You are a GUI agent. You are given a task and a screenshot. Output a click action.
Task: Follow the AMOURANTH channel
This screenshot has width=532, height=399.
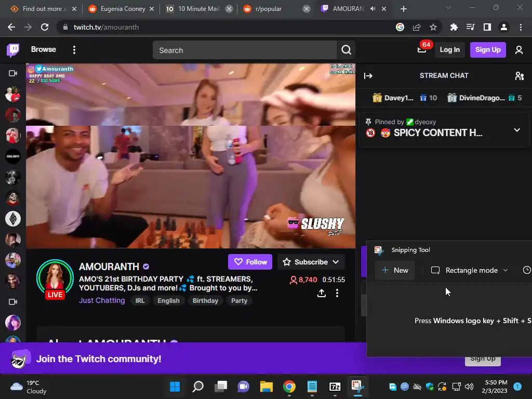coord(250,262)
